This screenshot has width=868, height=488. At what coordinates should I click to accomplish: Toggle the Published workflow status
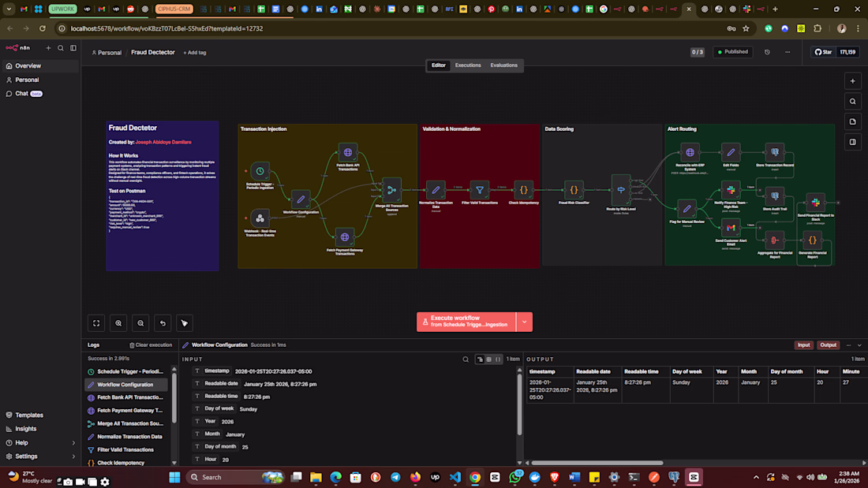click(732, 52)
